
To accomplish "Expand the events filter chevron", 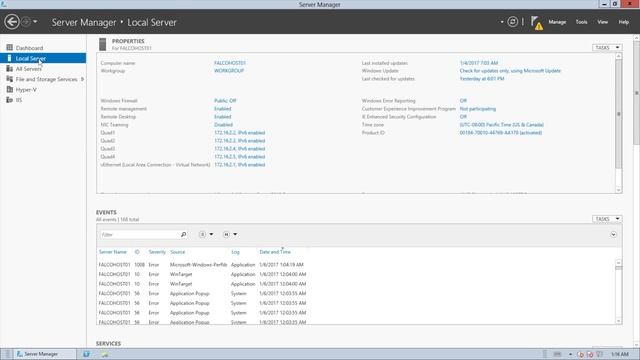I will 613,234.
